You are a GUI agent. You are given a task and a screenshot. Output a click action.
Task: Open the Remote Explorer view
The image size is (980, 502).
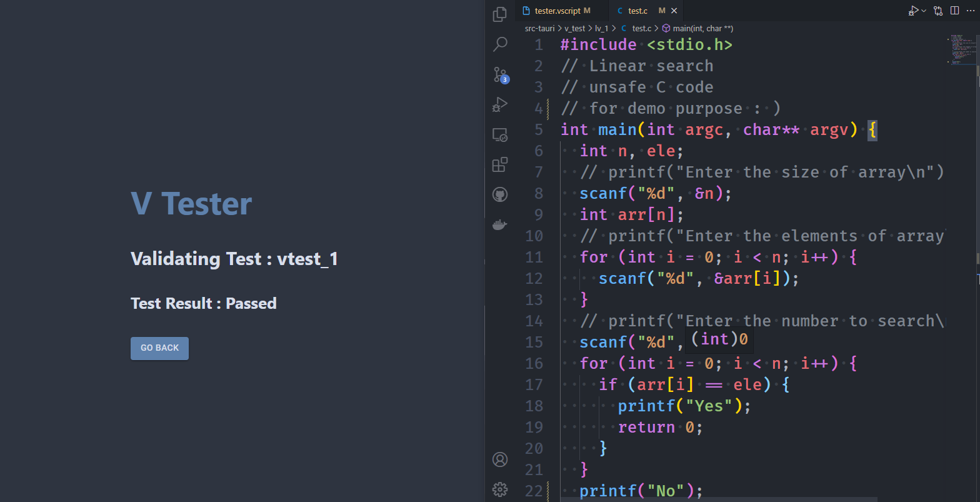pyautogui.click(x=500, y=134)
